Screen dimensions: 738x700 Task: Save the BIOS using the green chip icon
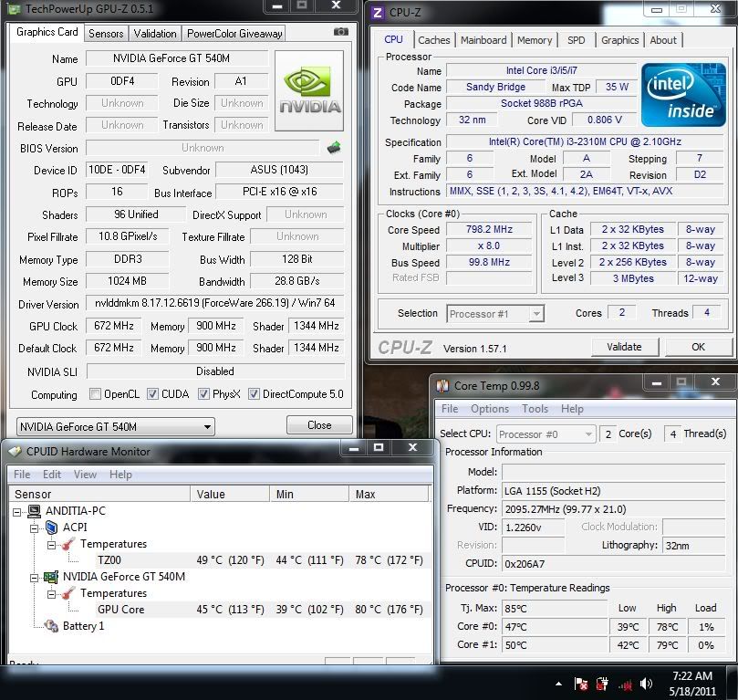[334, 148]
